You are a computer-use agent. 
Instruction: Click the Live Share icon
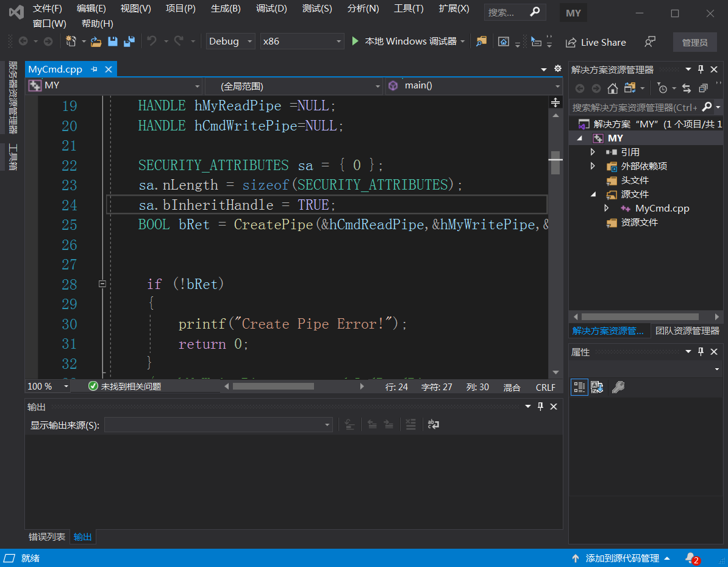(571, 43)
